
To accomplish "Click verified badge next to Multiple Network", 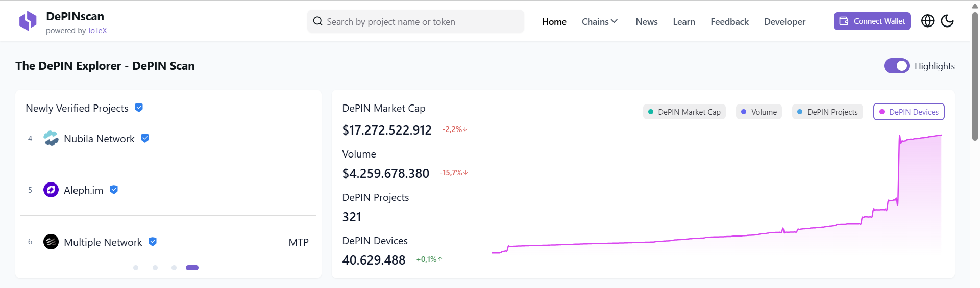I will tap(153, 242).
